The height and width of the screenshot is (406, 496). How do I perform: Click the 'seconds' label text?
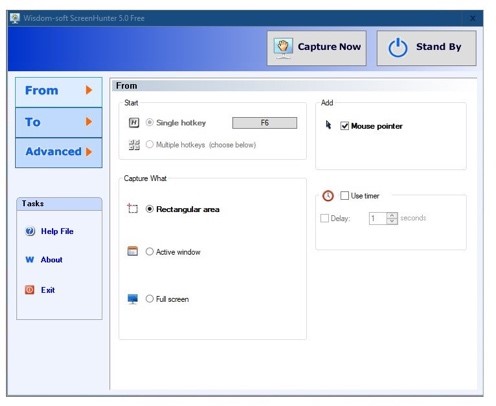point(413,218)
